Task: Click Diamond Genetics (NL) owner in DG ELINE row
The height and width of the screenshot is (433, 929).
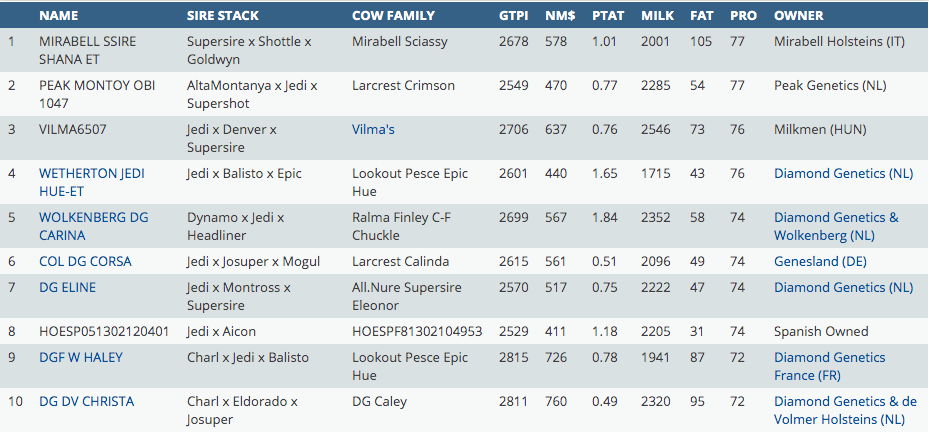Action: tap(843, 287)
